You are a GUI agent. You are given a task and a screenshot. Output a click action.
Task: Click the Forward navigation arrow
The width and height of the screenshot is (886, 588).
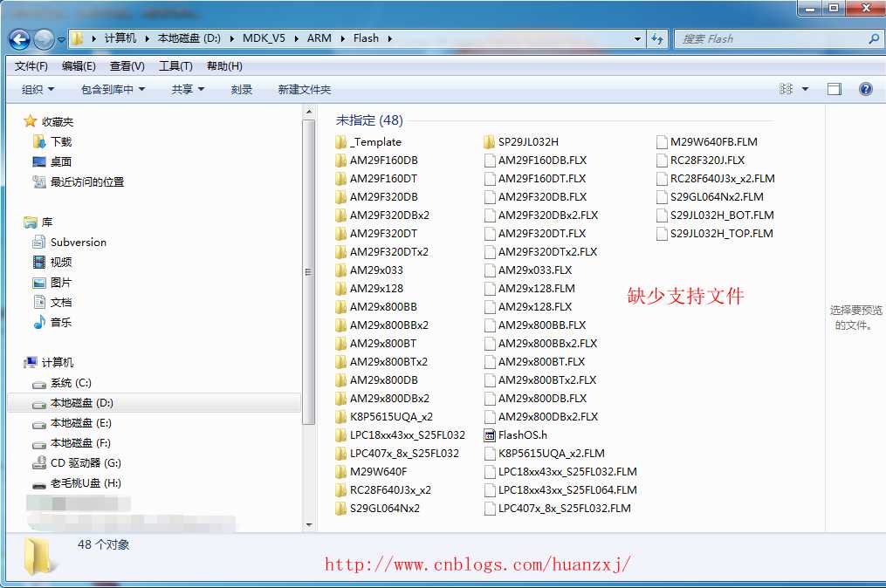[x=44, y=39]
